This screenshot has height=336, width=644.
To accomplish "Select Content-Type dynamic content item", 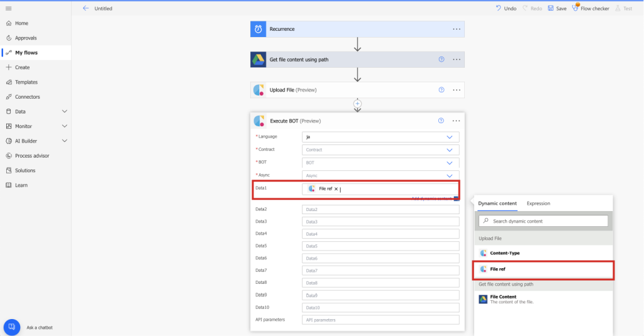I will coord(543,253).
